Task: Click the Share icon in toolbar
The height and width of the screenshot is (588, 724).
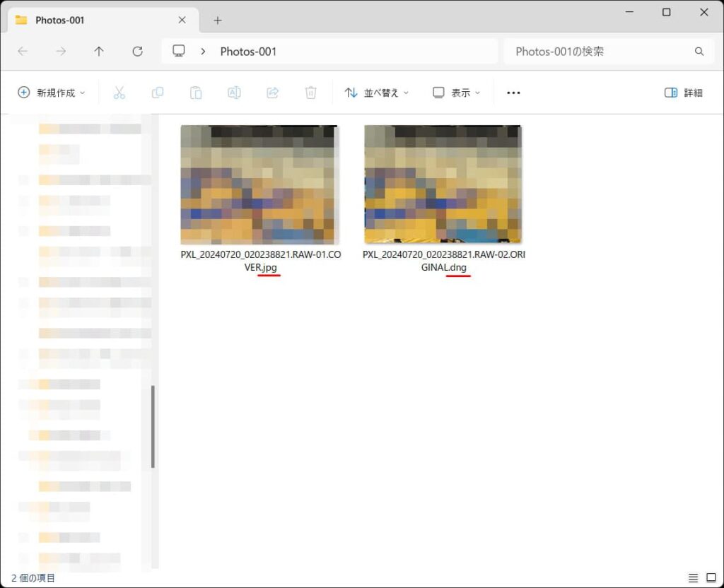Action: pyautogui.click(x=272, y=93)
